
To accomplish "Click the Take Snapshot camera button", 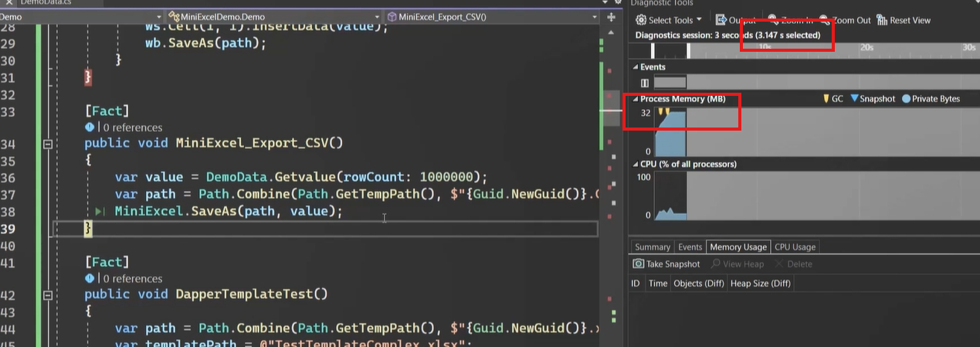I will (x=666, y=264).
